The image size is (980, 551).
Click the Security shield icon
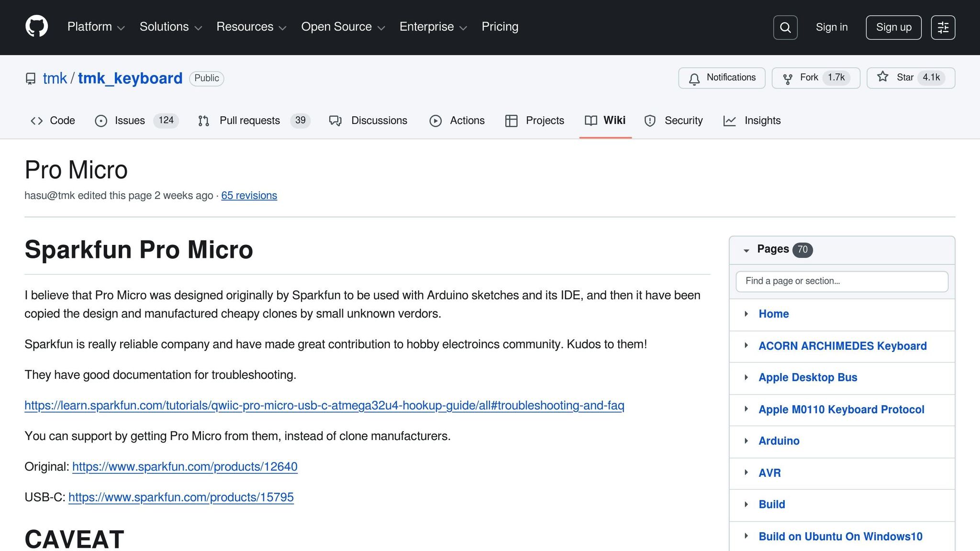[x=650, y=121]
